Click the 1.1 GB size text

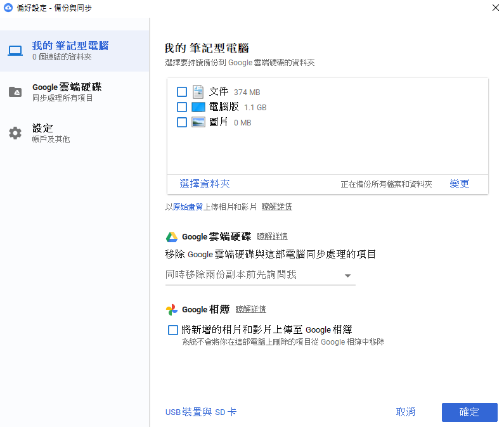[x=255, y=108]
